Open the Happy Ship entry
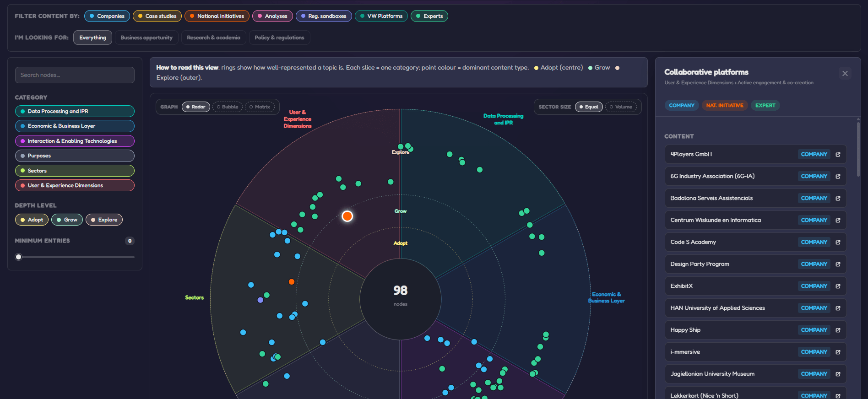The height and width of the screenshot is (399, 868). (x=755, y=330)
